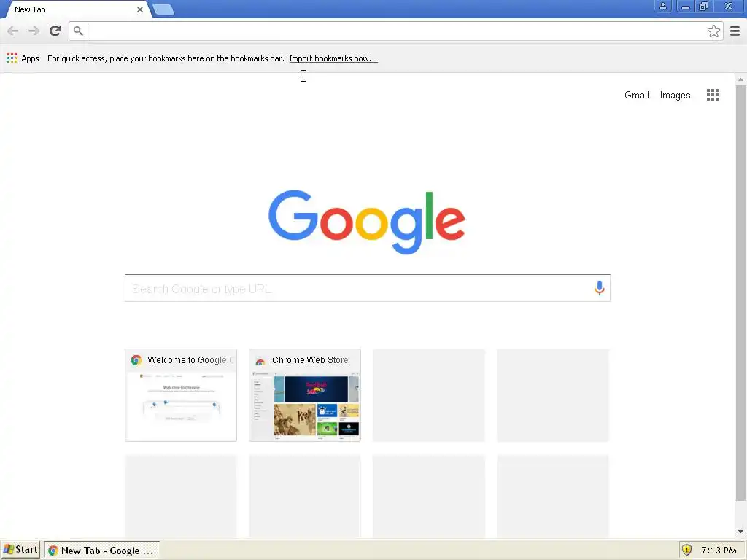This screenshot has width=747, height=560.
Task: Click the search magnifier in the address bar
Action: tap(78, 31)
